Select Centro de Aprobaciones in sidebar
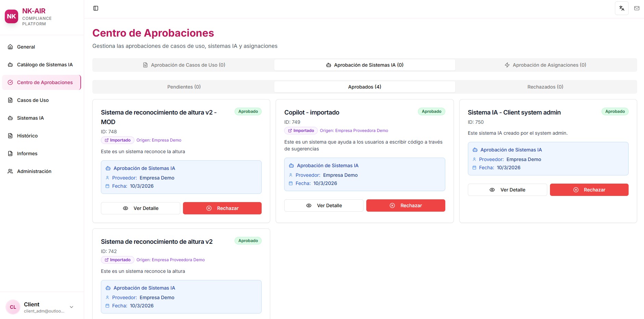This screenshot has width=644, height=319. point(41,82)
